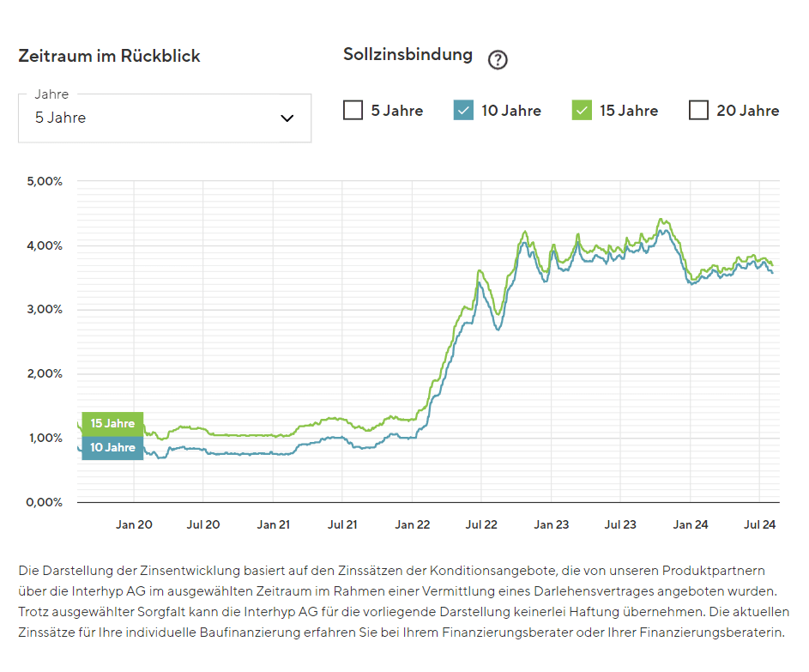Click the Jan 20 axis label
809x672 pixels.
(134, 524)
